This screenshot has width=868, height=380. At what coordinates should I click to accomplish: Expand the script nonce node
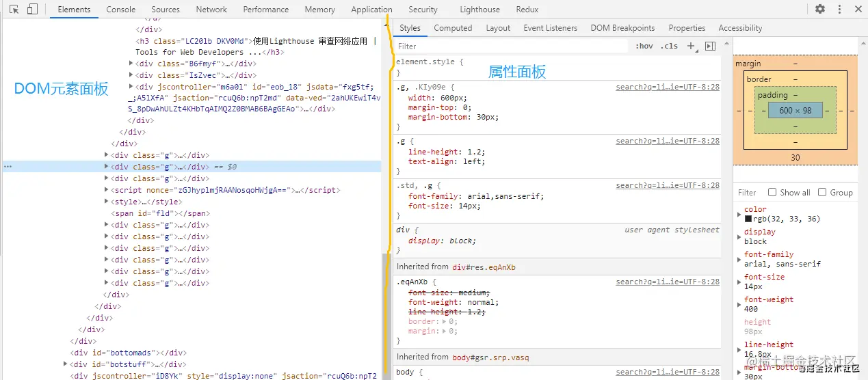(106, 190)
